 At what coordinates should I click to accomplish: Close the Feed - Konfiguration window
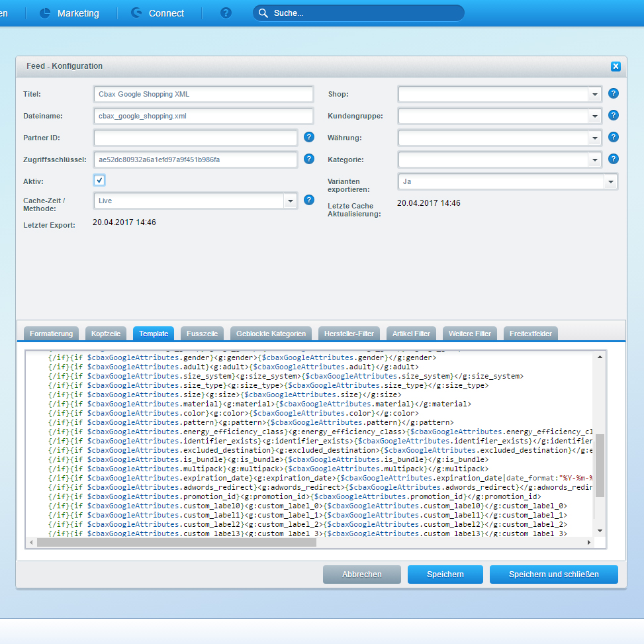616,66
